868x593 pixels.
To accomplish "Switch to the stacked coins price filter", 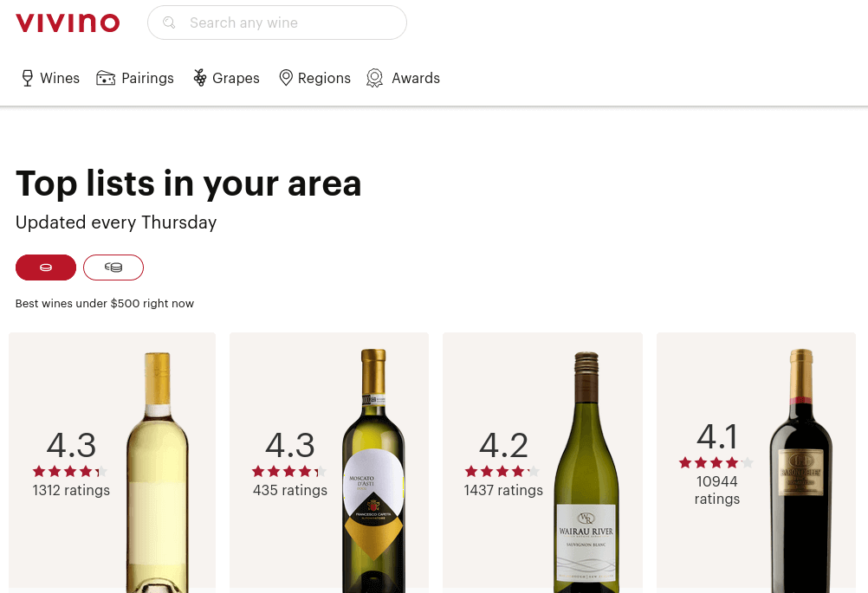I will coord(113,267).
